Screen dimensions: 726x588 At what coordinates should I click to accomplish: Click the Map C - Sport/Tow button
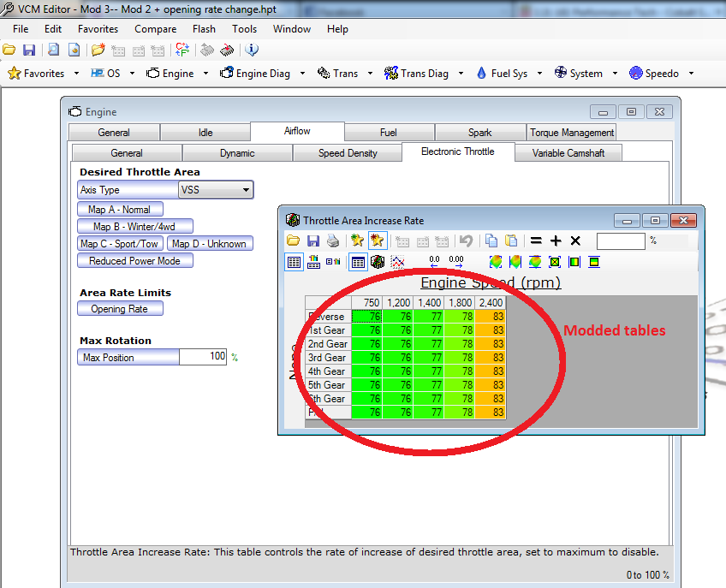120,244
